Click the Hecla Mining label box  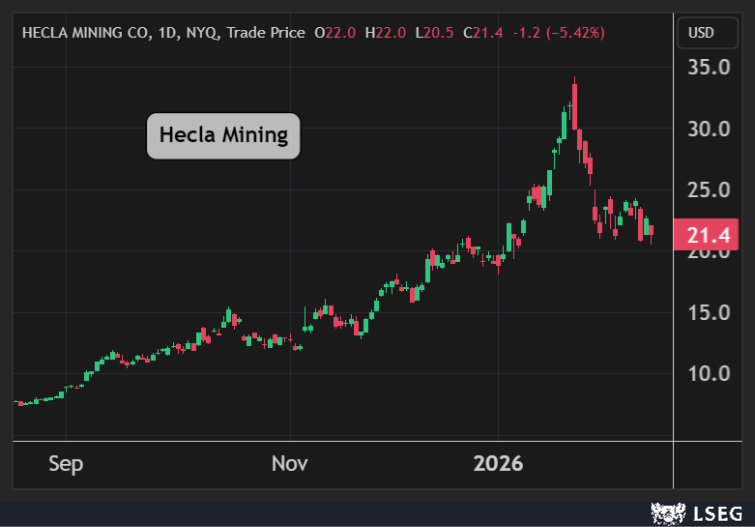[223, 135]
